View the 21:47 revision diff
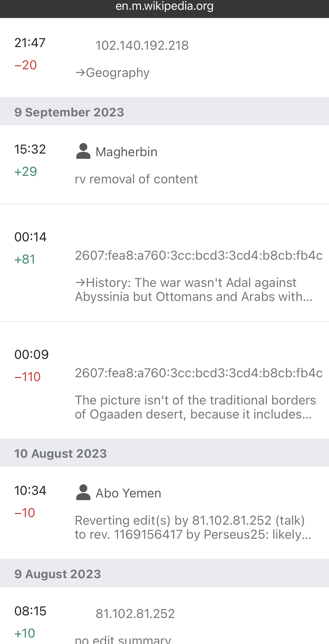The height and width of the screenshot is (644, 329). click(x=30, y=43)
